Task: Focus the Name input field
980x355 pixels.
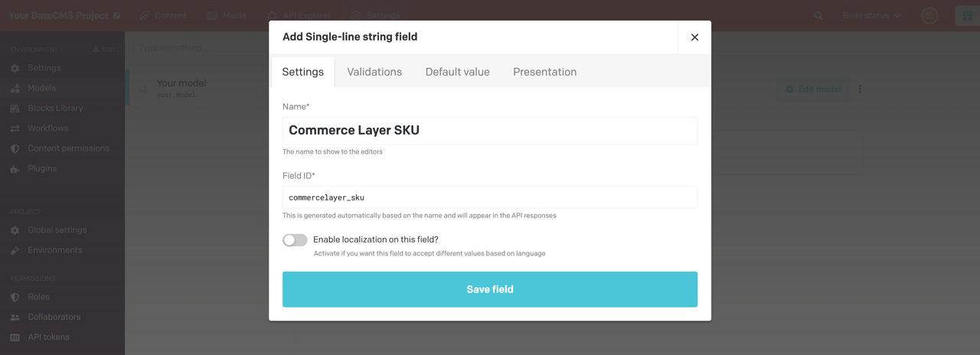Action: (490, 130)
